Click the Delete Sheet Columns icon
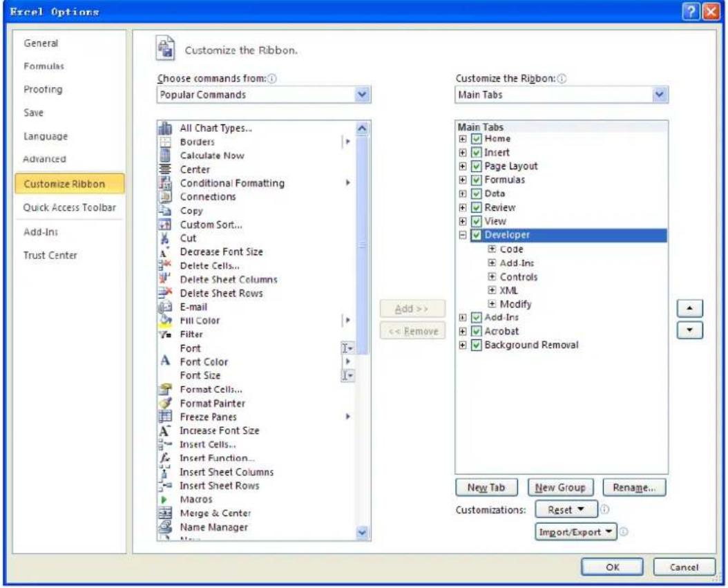Screen dimensions: 728x588 (x=165, y=279)
